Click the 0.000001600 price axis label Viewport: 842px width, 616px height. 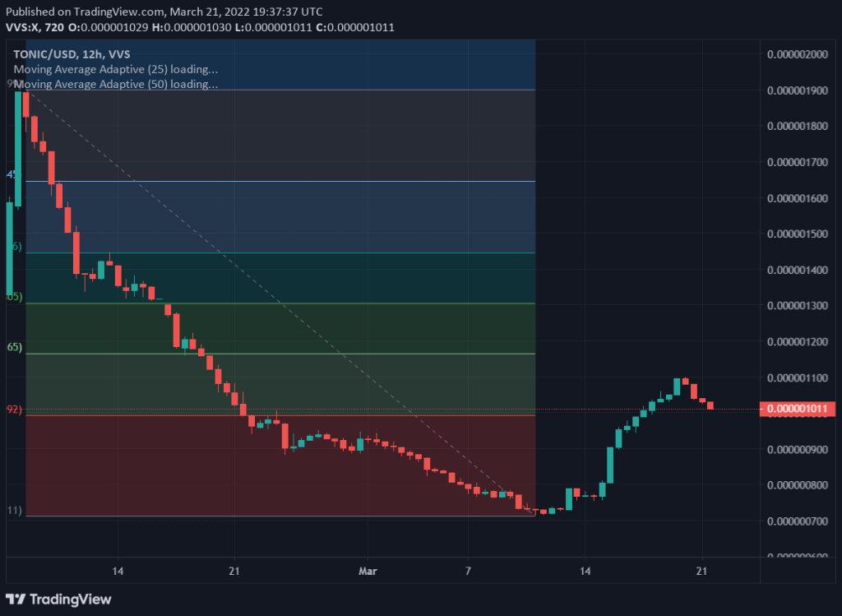[x=798, y=198]
